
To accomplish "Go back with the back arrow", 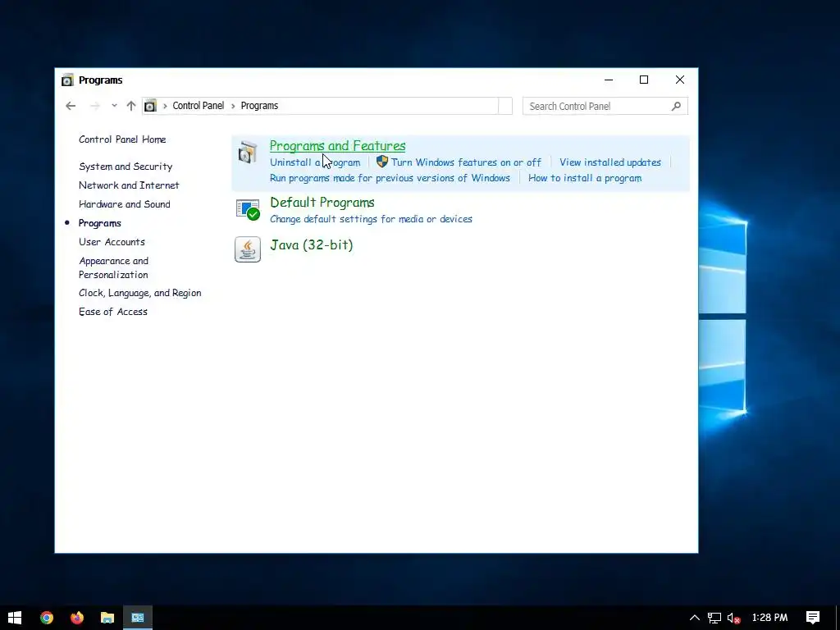I will [71, 106].
